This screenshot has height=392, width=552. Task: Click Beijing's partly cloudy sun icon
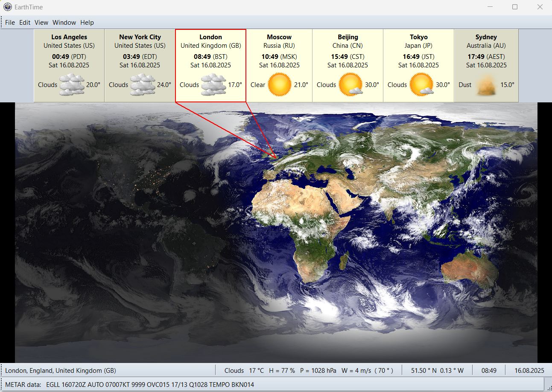(350, 84)
